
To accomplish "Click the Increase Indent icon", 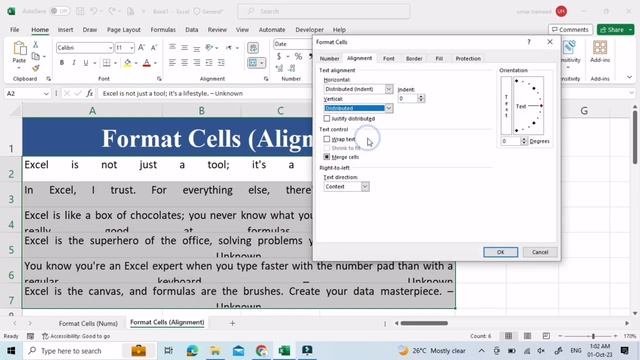I will [x=221, y=63].
